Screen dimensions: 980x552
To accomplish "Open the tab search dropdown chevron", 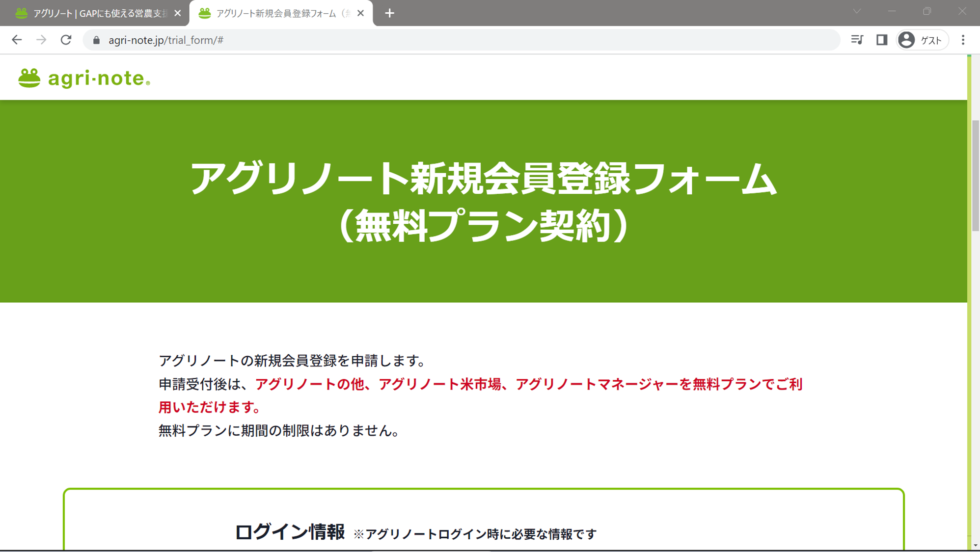I will 857,11.
